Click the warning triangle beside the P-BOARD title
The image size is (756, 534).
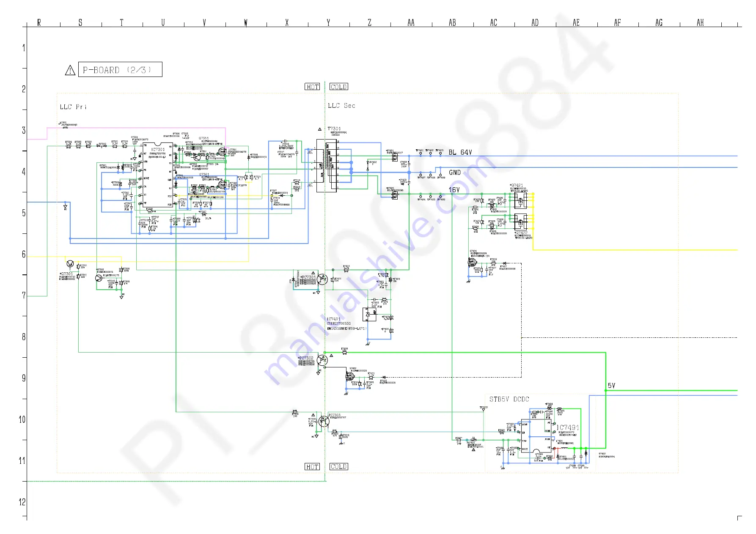point(70,70)
